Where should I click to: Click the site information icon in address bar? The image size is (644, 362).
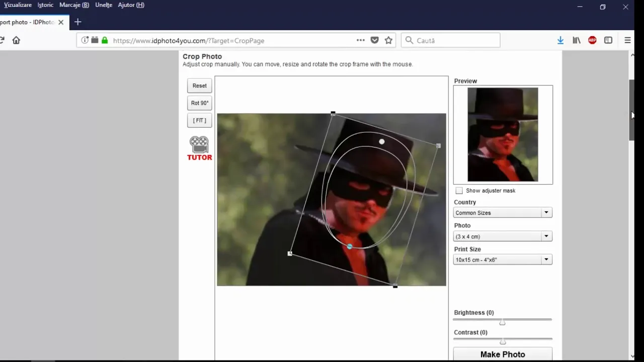(85, 40)
